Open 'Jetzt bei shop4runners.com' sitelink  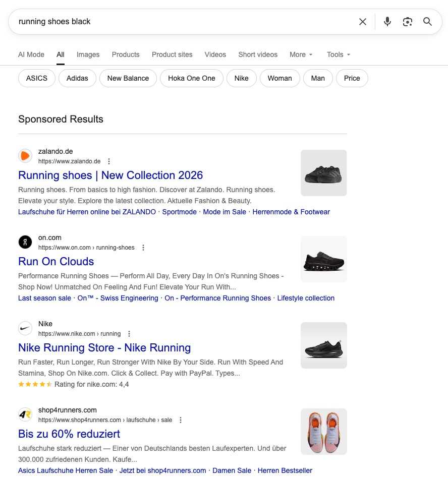(x=163, y=470)
